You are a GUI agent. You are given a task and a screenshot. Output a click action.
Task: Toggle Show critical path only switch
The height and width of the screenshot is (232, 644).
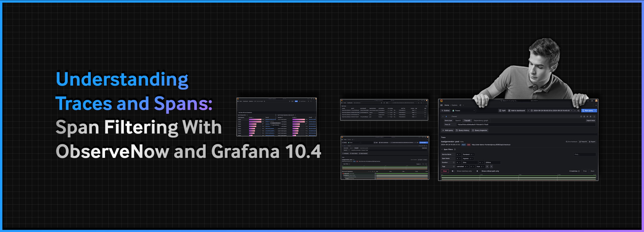tap(478, 171)
